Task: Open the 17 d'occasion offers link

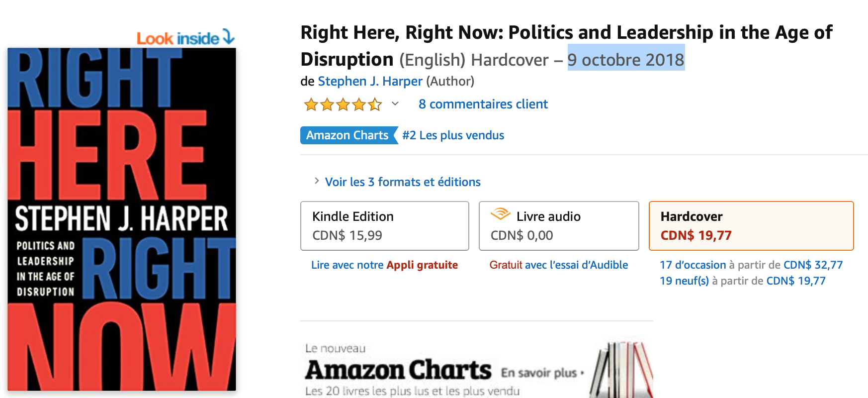Action: (693, 265)
